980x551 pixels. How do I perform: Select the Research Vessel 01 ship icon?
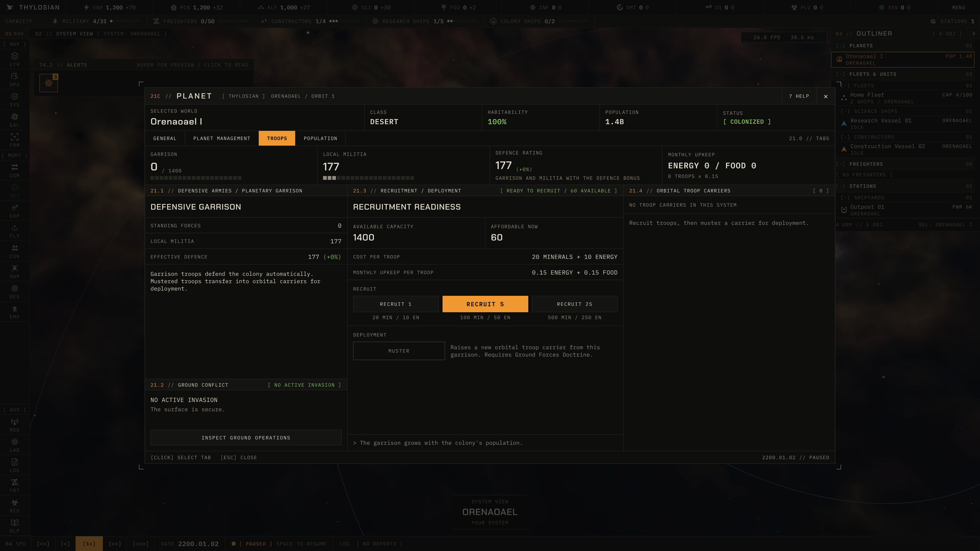[844, 124]
